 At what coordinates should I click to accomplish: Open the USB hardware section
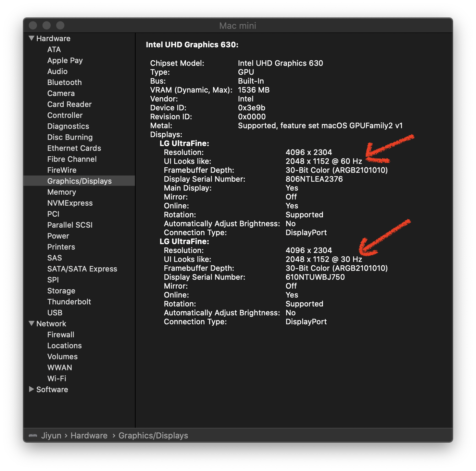(x=55, y=313)
